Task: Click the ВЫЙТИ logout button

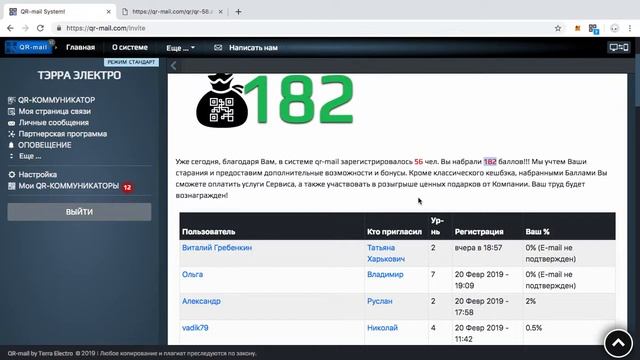Action: (79, 212)
